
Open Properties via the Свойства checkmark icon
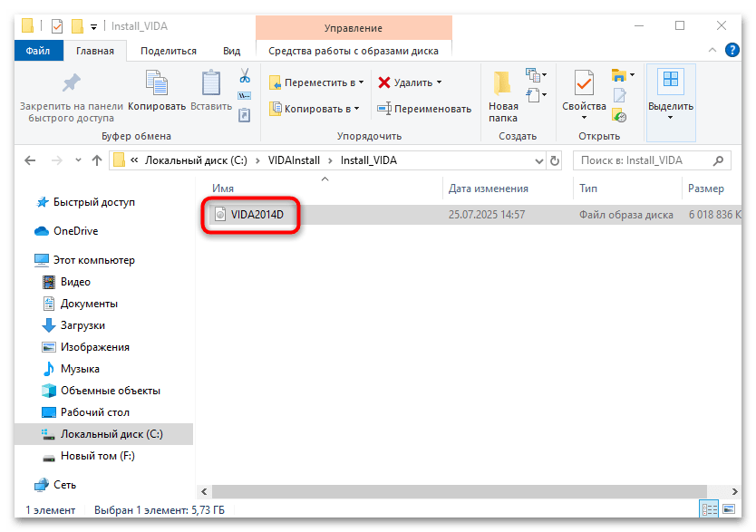pyautogui.click(x=584, y=83)
